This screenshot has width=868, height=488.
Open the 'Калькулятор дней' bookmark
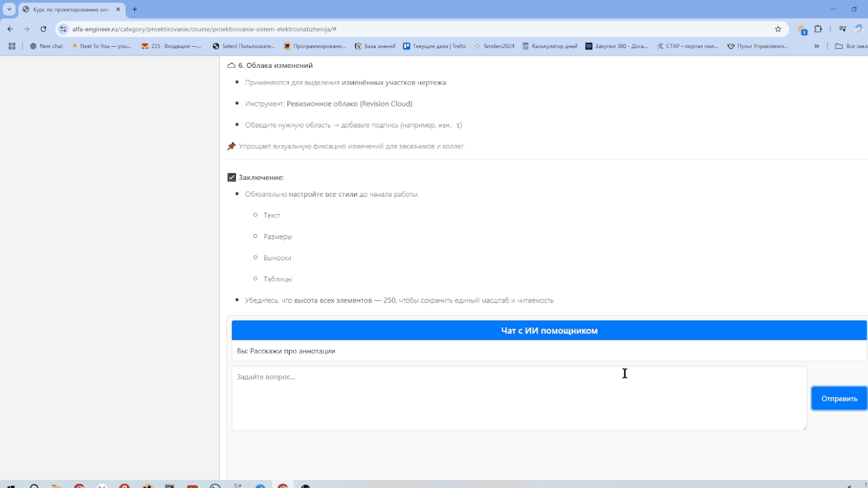pos(550,46)
